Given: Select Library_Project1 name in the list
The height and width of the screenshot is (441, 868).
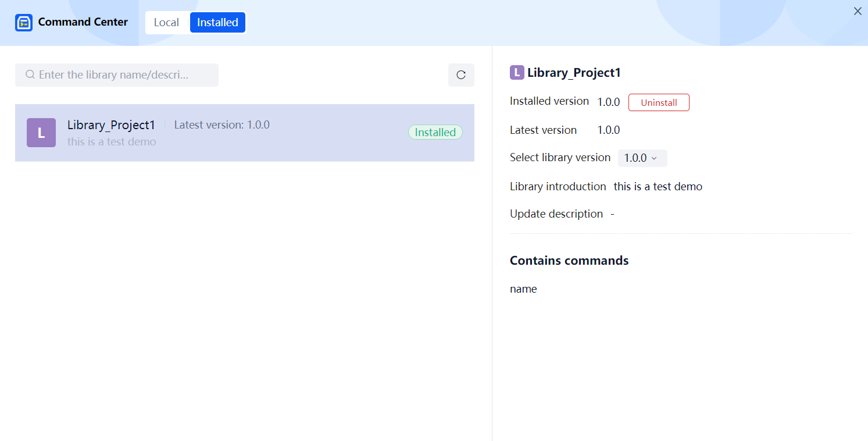Looking at the screenshot, I should (111, 125).
